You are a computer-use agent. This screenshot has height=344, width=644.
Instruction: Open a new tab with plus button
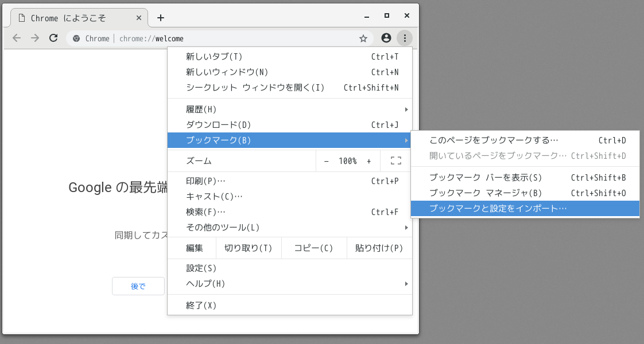coord(161,18)
